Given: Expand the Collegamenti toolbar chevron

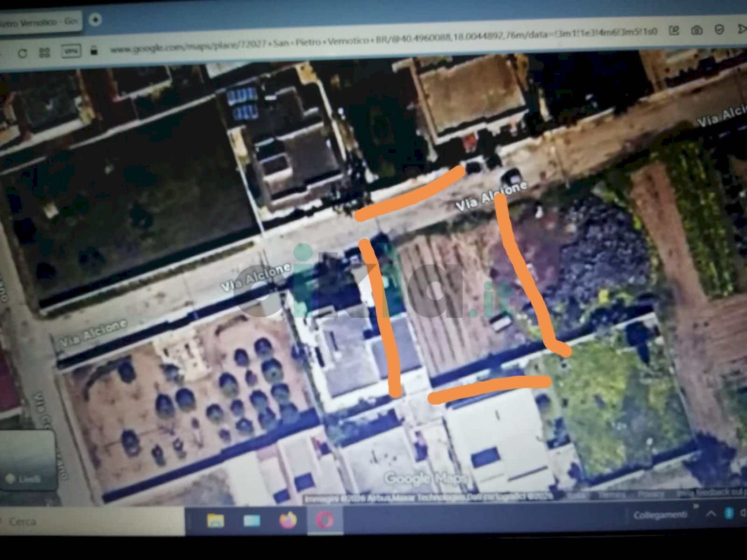Looking at the screenshot, I should [x=697, y=506].
